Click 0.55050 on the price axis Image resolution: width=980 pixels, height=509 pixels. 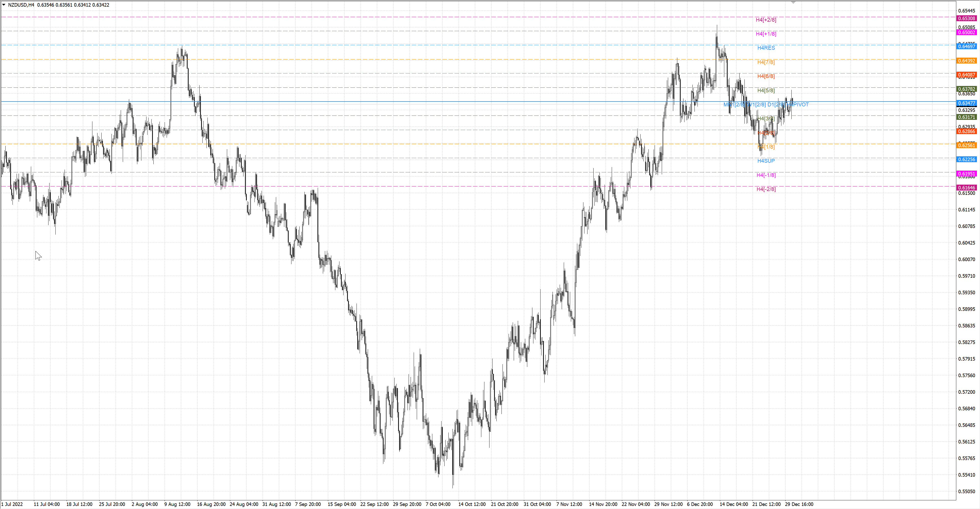tap(967, 491)
